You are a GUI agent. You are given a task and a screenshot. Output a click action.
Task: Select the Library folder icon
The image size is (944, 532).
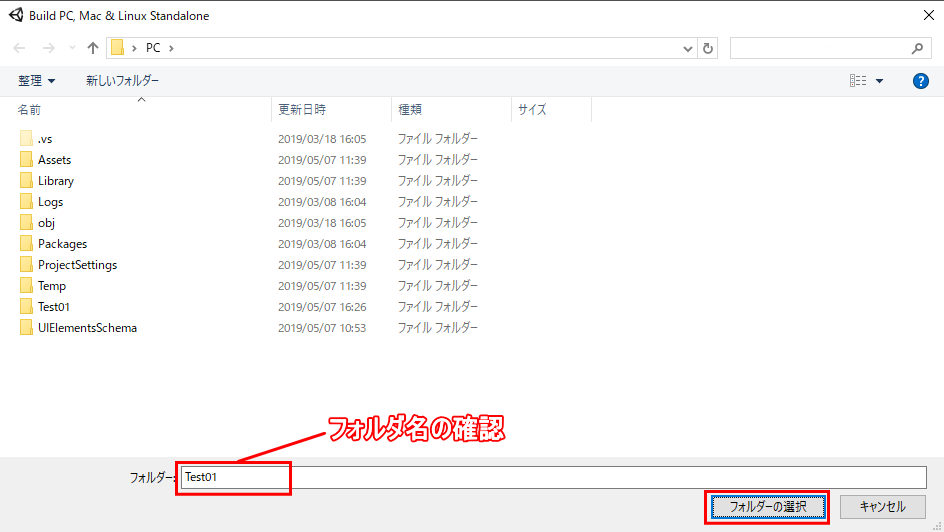pos(26,181)
